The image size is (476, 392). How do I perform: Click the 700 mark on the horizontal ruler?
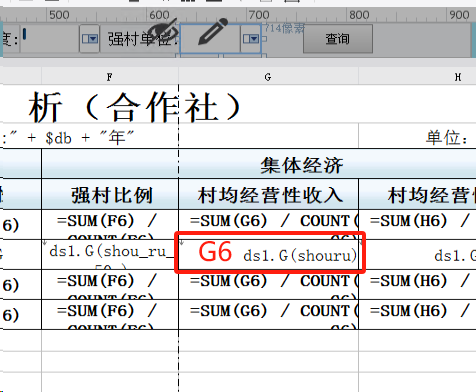coord(258,15)
